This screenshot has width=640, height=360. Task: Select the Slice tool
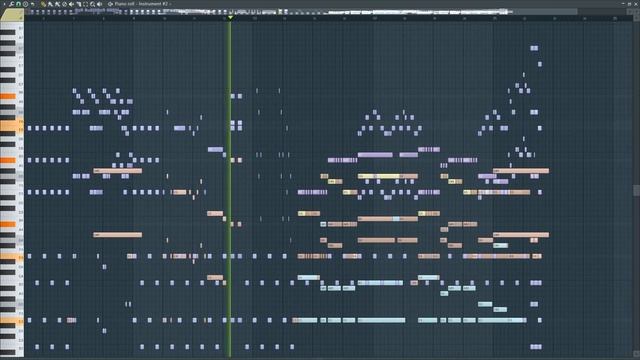78,4
